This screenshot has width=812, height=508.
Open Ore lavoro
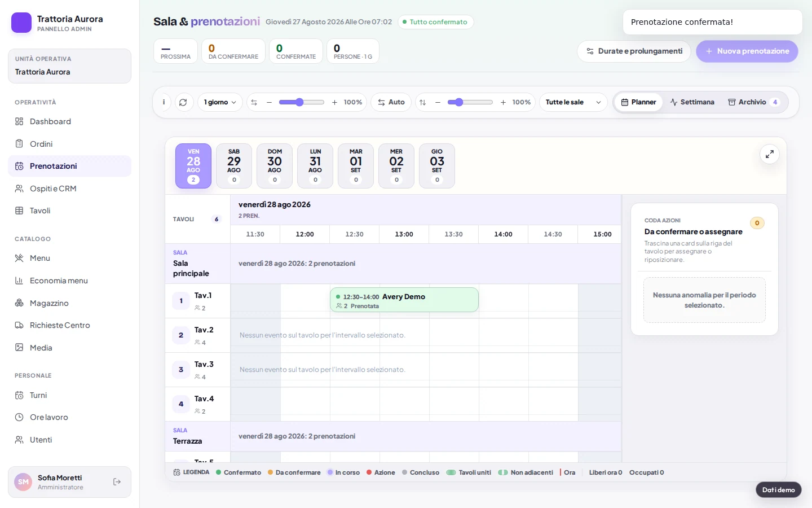(69, 417)
